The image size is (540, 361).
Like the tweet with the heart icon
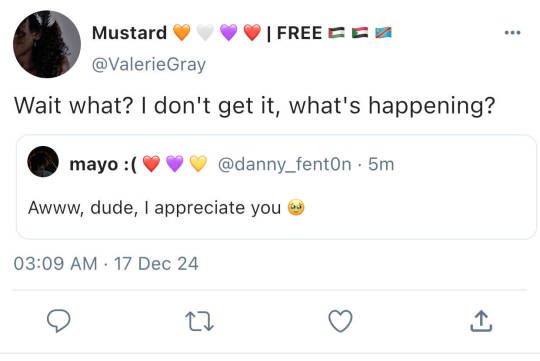pos(340,321)
